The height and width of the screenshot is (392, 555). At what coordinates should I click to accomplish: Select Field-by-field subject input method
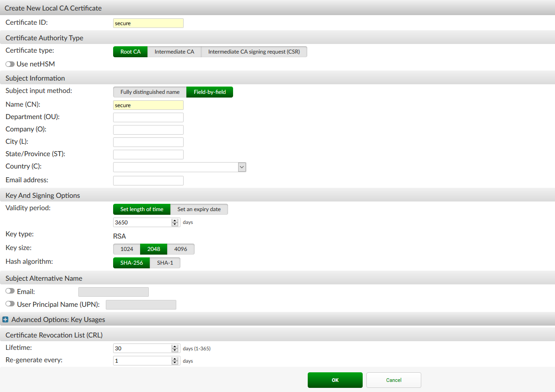210,92
